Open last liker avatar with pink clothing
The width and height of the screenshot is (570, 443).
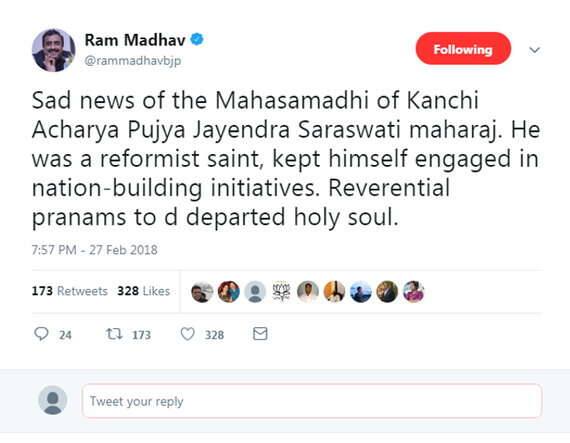(414, 291)
